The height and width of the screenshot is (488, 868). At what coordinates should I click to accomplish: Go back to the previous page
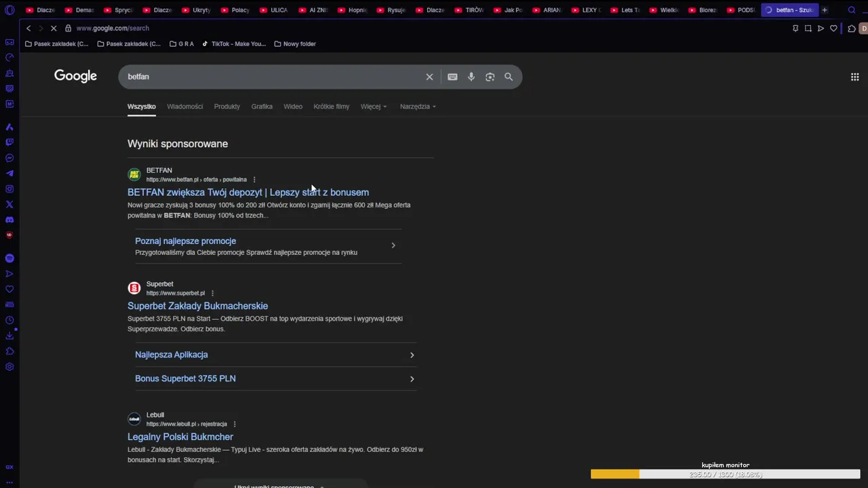[x=28, y=28]
